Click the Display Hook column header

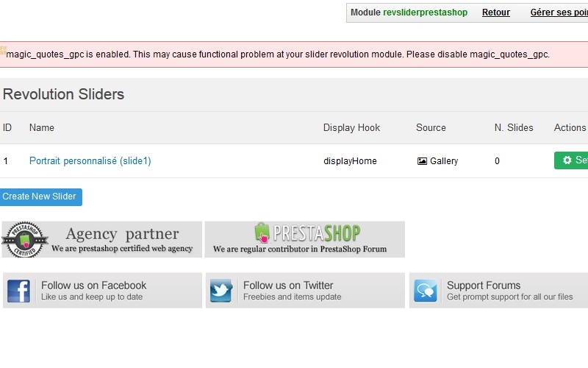(351, 127)
